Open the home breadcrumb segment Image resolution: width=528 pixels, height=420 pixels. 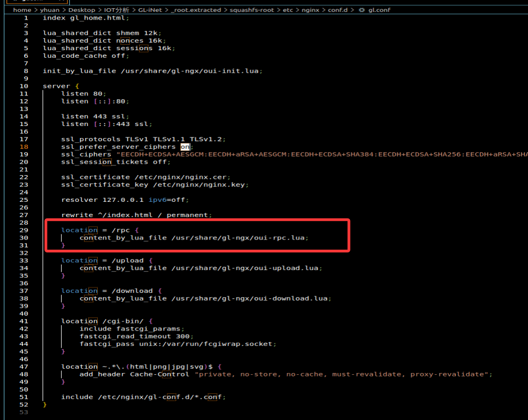click(22, 10)
